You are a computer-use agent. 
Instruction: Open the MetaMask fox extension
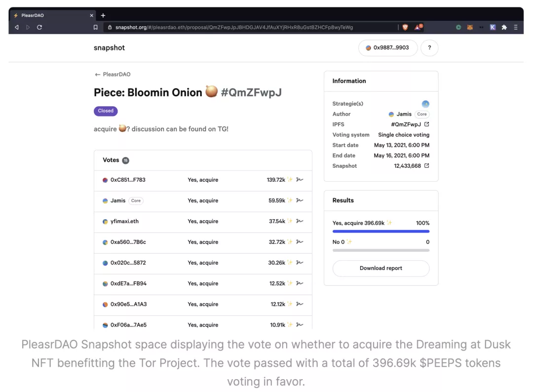470,27
